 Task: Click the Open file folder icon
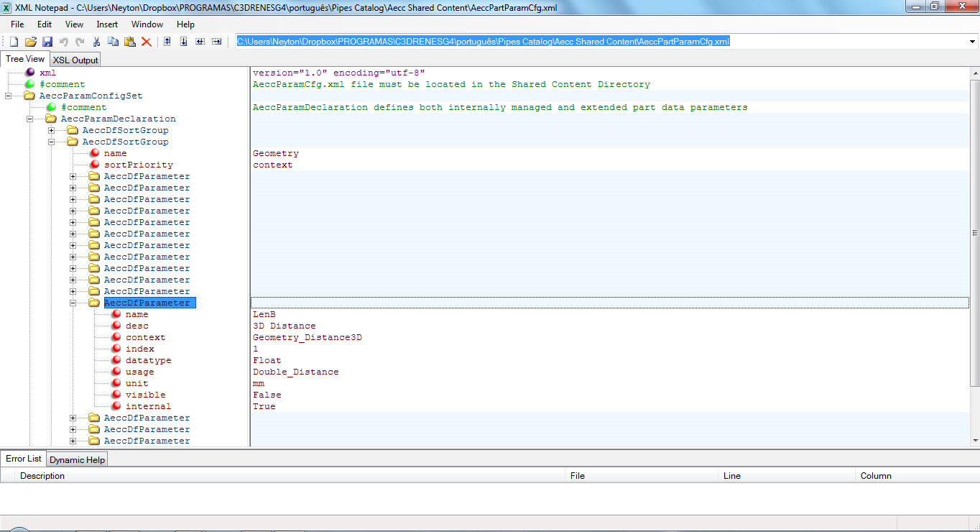point(30,42)
